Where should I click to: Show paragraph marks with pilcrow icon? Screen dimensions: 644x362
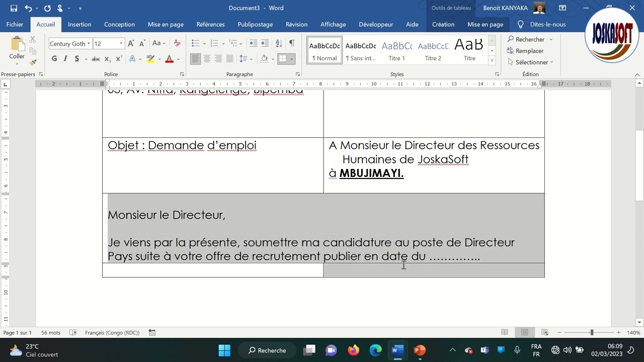click(292, 43)
